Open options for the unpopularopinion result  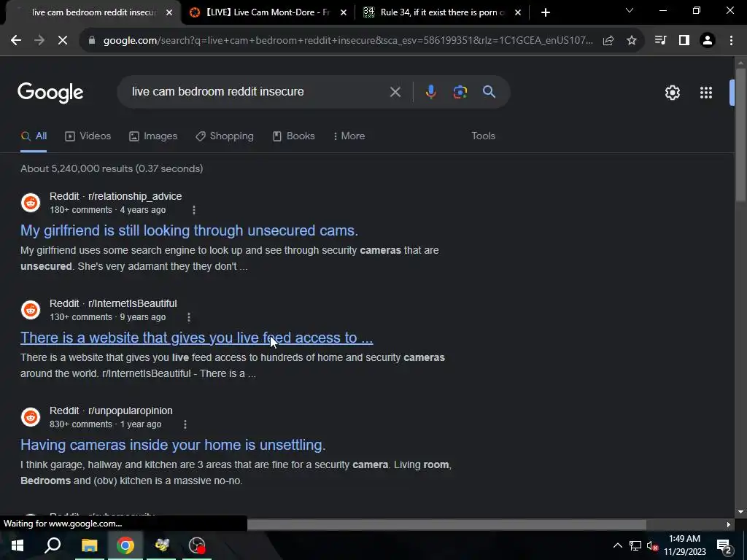click(x=185, y=424)
